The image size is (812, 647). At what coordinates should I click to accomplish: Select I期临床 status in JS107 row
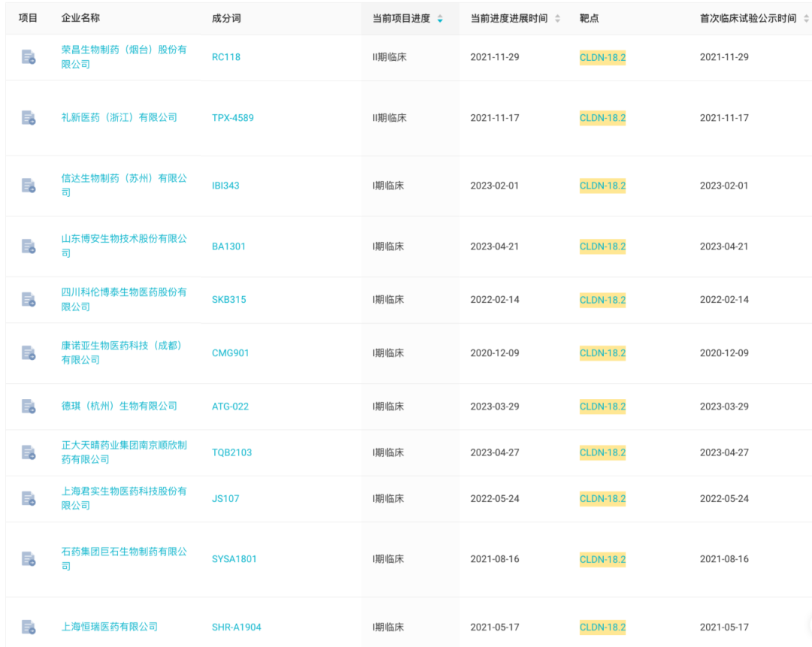click(x=388, y=498)
